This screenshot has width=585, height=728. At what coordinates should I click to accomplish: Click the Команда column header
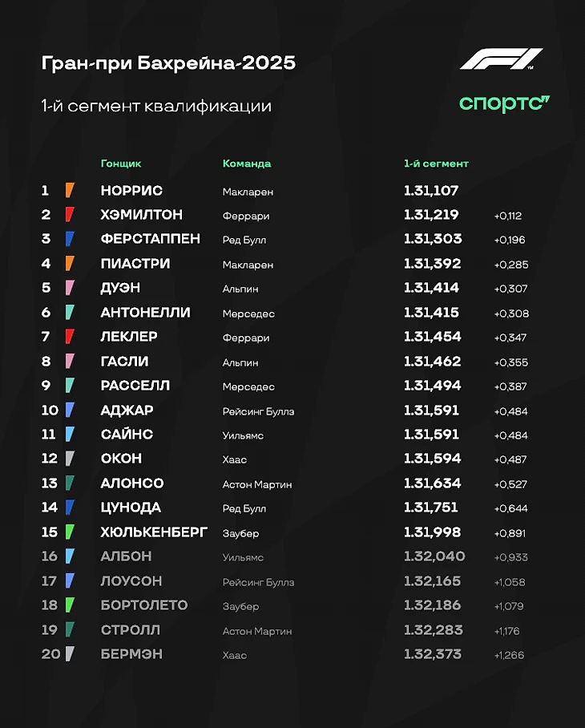(x=247, y=164)
